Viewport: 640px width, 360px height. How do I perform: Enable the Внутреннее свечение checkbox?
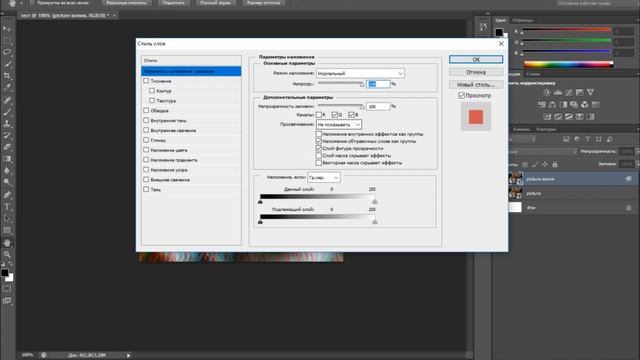[146, 130]
